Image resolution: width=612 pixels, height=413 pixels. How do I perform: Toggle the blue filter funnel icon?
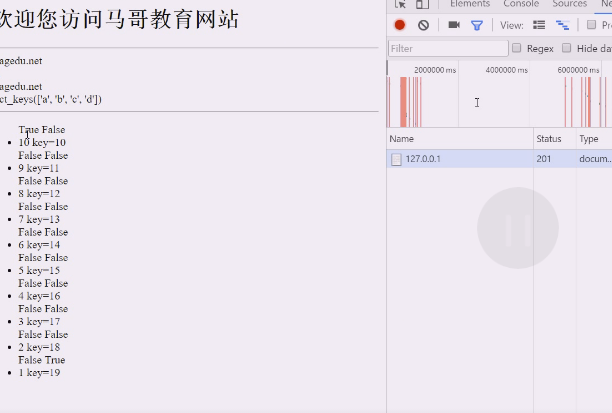[477, 25]
